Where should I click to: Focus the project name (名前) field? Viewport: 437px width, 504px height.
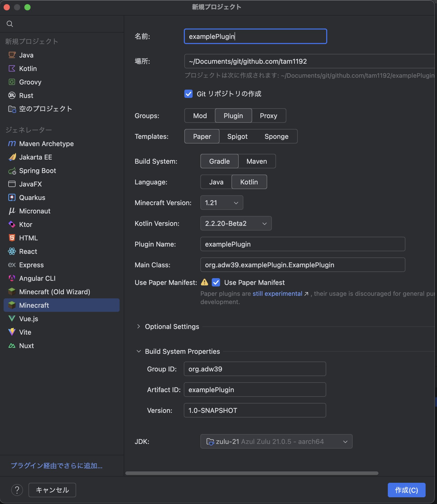(255, 36)
